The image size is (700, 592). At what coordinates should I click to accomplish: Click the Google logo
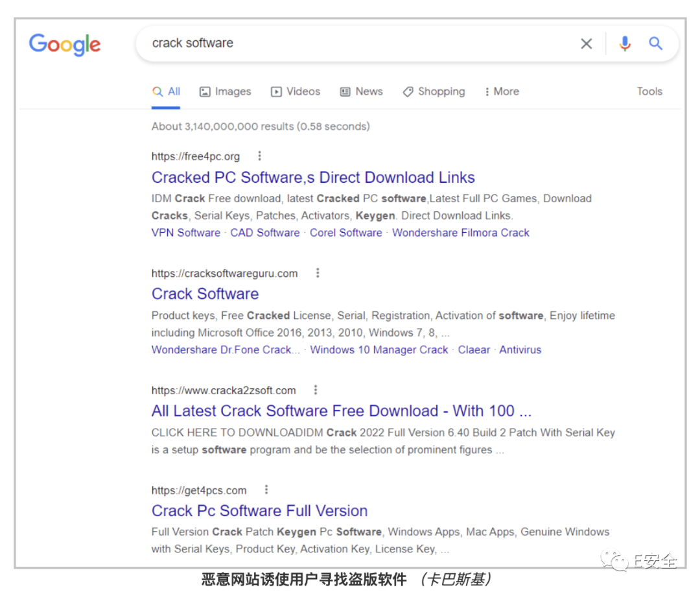65,44
